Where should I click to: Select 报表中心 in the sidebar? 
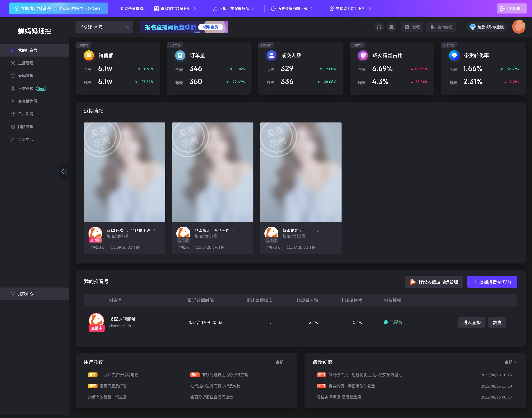click(26, 294)
